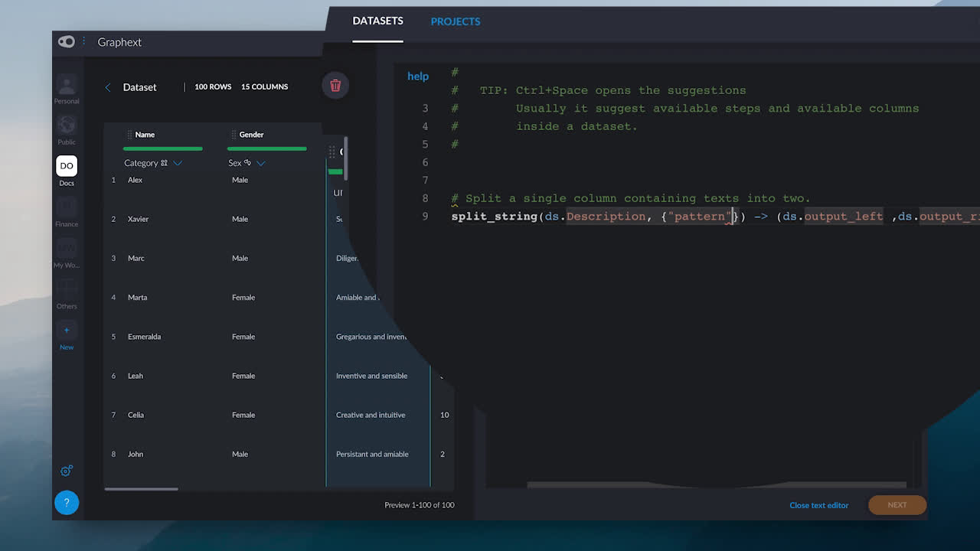
Task: Grab the drag handle of the Name column
Action: click(x=129, y=135)
